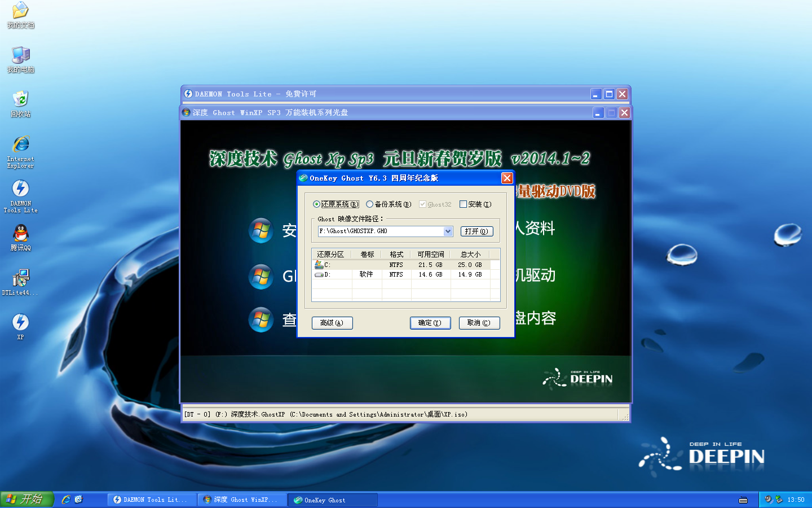Click the '软件' volume label cell
The image size is (812, 508).
click(x=367, y=274)
